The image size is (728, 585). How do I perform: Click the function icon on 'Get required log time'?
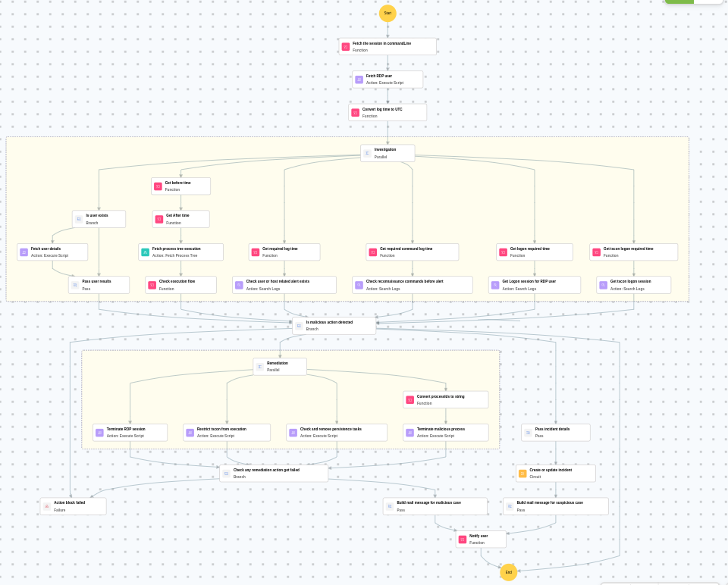(x=256, y=252)
